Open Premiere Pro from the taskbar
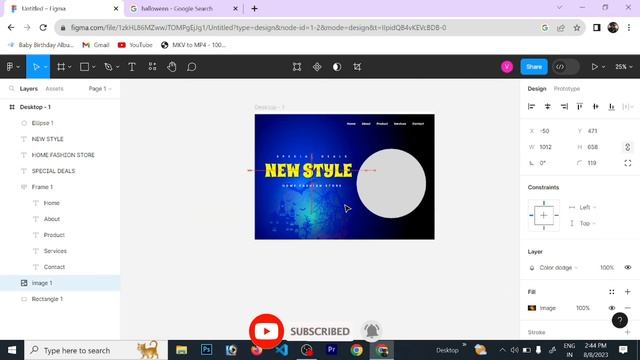Image resolution: width=640 pixels, height=360 pixels. tap(331, 350)
